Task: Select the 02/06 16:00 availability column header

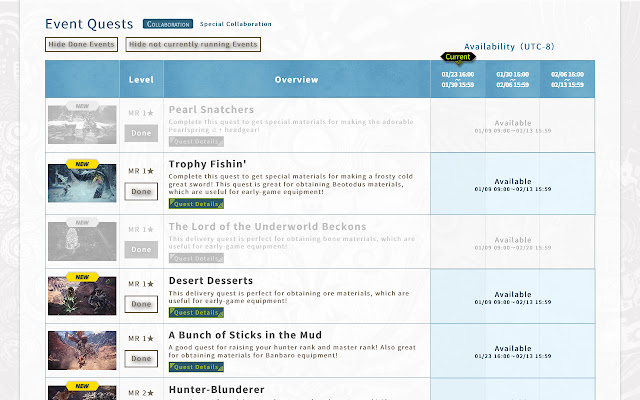Action: click(567, 79)
